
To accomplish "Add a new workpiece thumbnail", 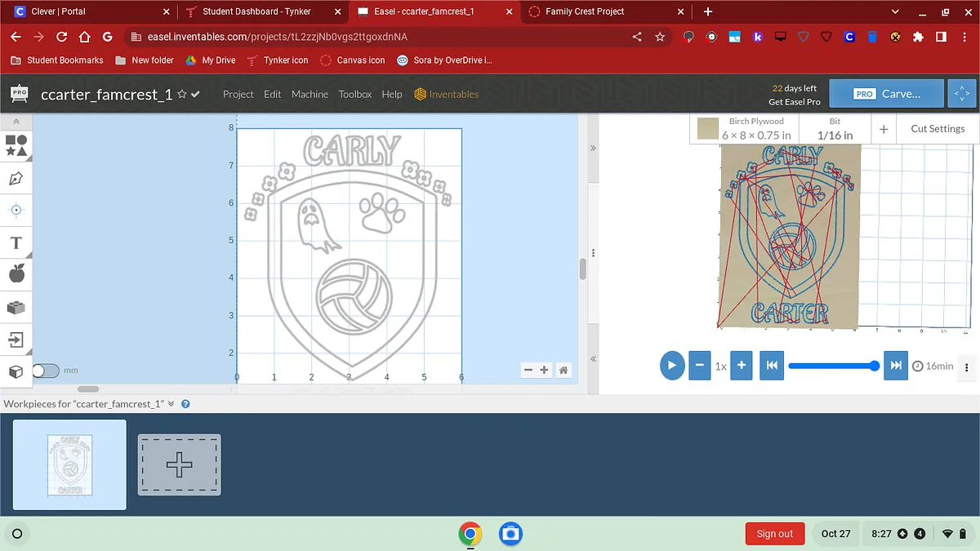I will (179, 464).
